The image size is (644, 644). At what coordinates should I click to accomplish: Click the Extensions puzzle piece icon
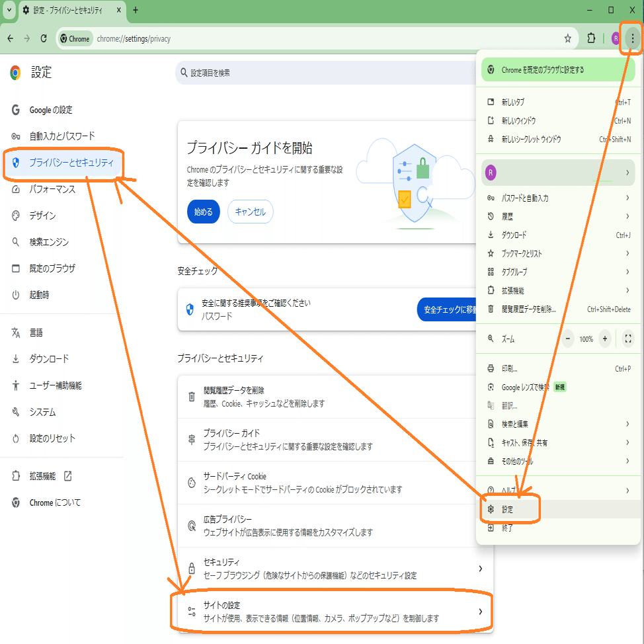[590, 38]
